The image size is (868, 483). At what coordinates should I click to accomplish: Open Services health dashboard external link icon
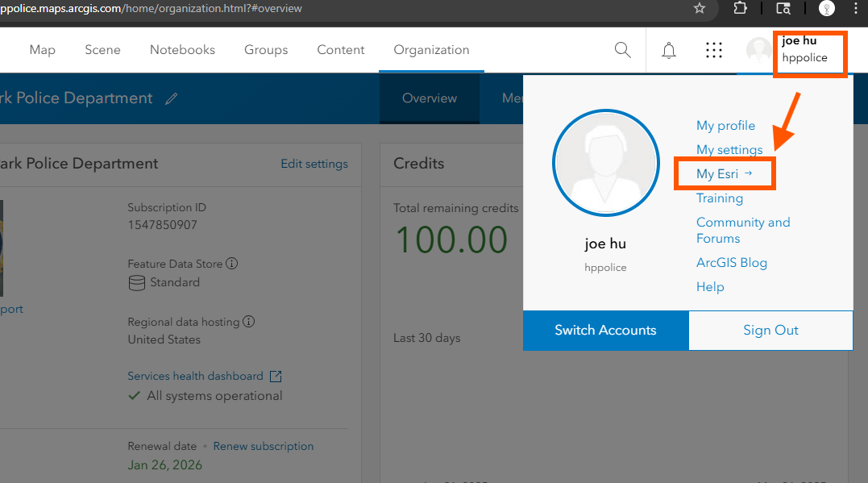[x=276, y=377]
